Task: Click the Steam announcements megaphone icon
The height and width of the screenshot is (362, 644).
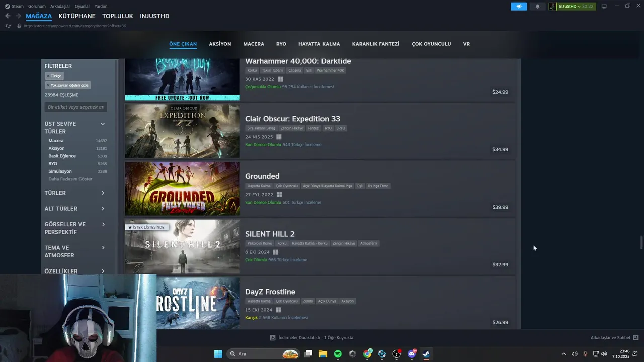Action: (x=518, y=6)
